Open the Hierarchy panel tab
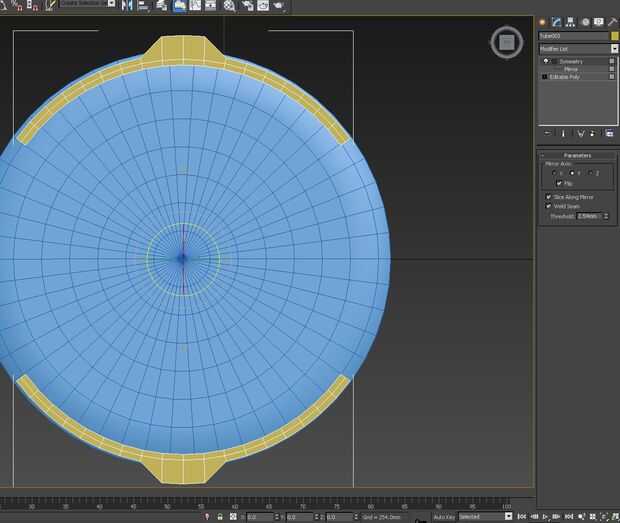Viewport: 620px width, 523px height. point(569,21)
